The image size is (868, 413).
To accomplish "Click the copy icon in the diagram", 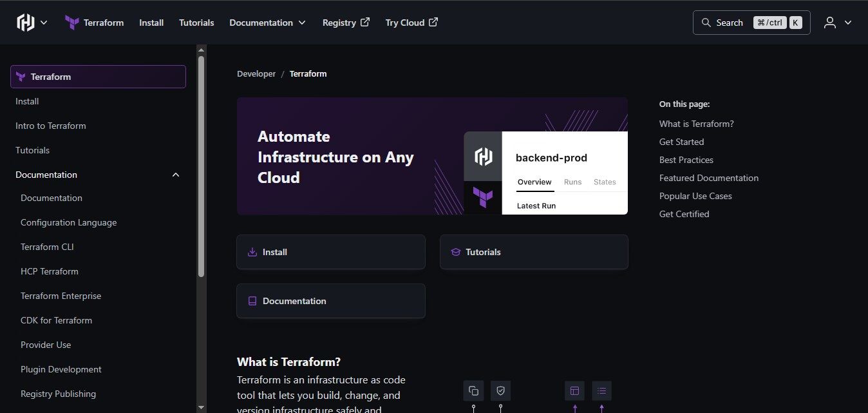I will tap(473, 390).
